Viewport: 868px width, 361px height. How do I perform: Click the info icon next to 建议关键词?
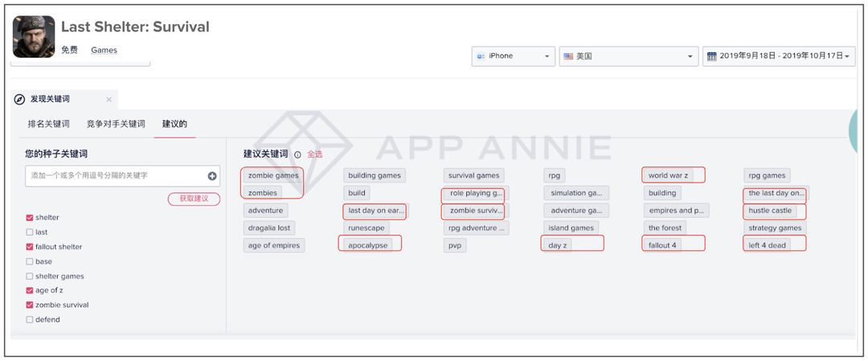[298, 155]
